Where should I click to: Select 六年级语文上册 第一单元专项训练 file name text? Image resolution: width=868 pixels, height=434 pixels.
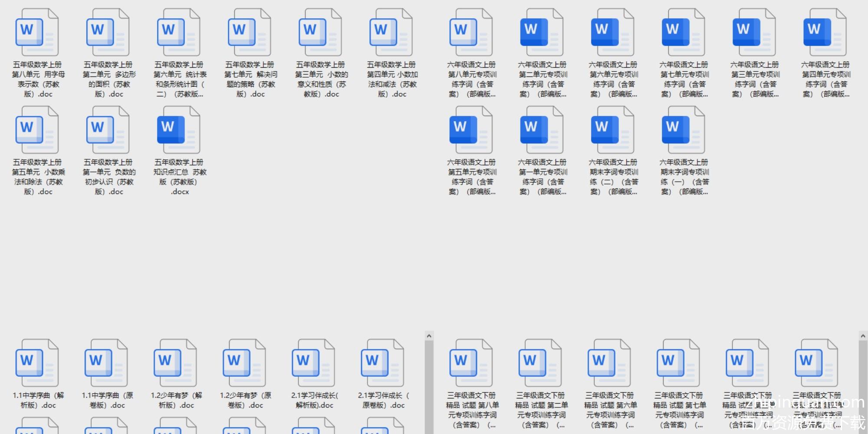click(542, 177)
